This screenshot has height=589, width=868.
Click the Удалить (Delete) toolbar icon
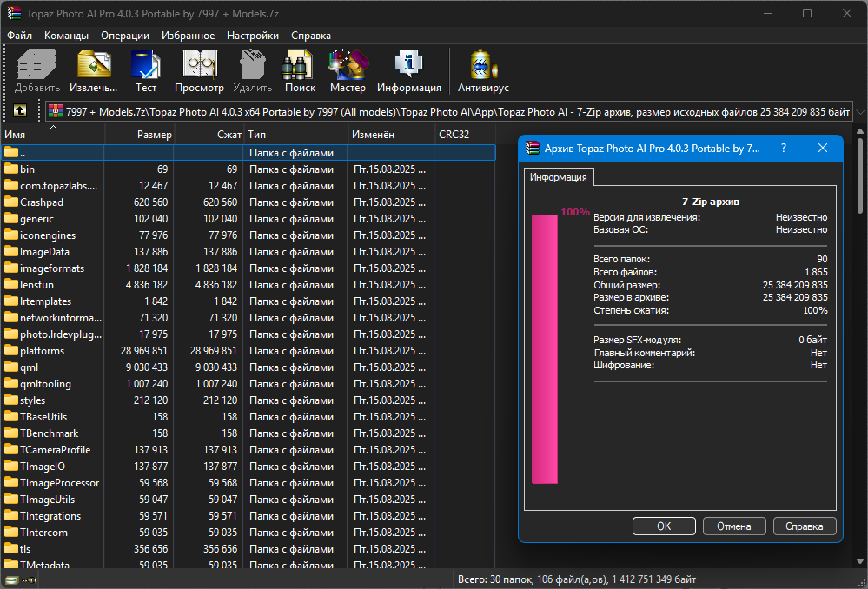pyautogui.click(x=253, y=64)
